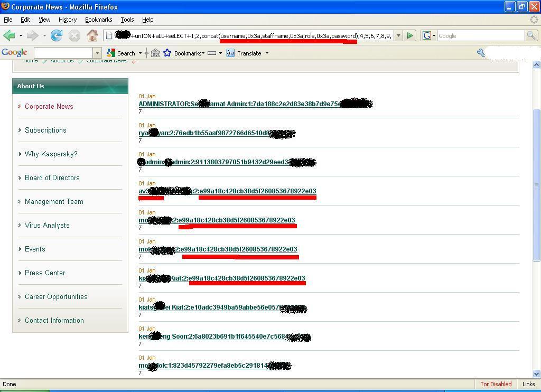
Task: Open the back history dropdown arrow
Action: click(x=21, y=35)
